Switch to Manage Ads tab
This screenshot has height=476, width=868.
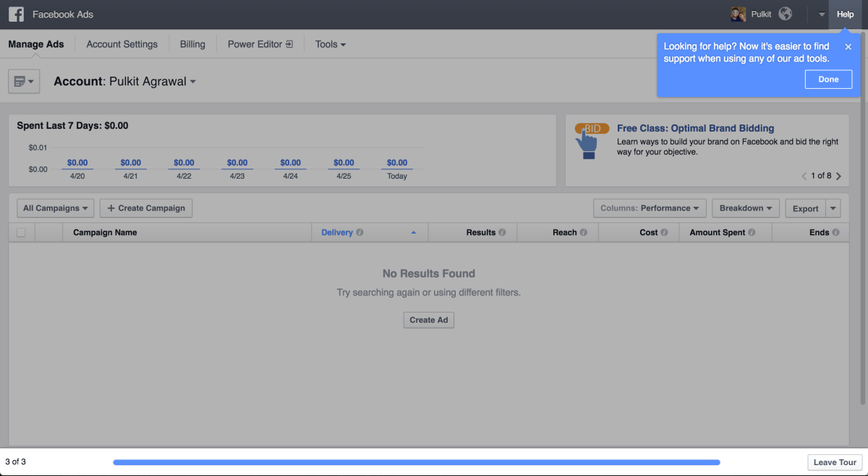pyautogui.click(x=36, y=44)
